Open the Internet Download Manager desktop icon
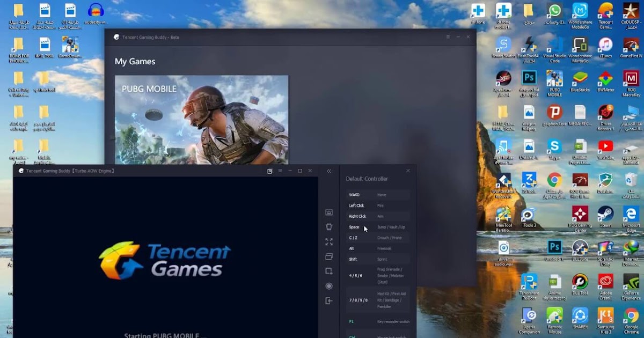Viewport: 644px width, 338px height. [x=631, y=253]
